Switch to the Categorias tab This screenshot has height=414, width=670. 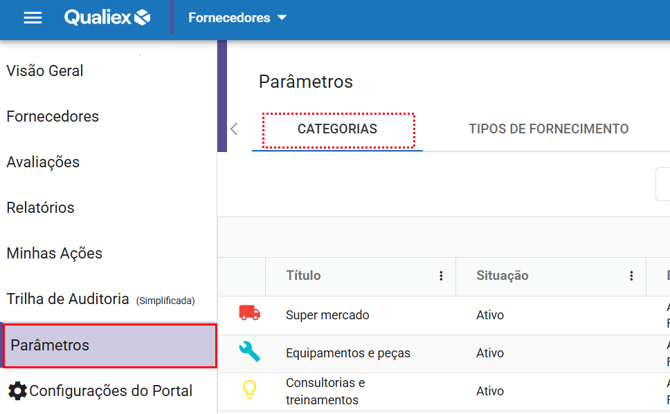click(x=337, y=129)
